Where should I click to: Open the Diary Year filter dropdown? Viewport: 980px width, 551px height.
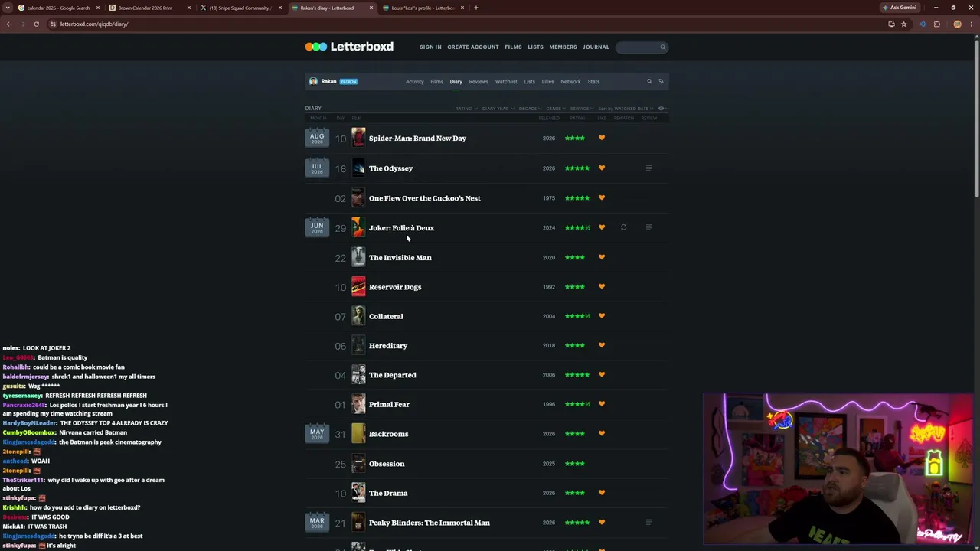[x=498, y=109]
